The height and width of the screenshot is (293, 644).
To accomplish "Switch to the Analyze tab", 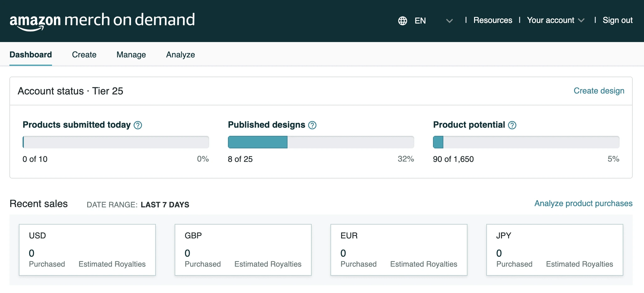I will 180,55.
